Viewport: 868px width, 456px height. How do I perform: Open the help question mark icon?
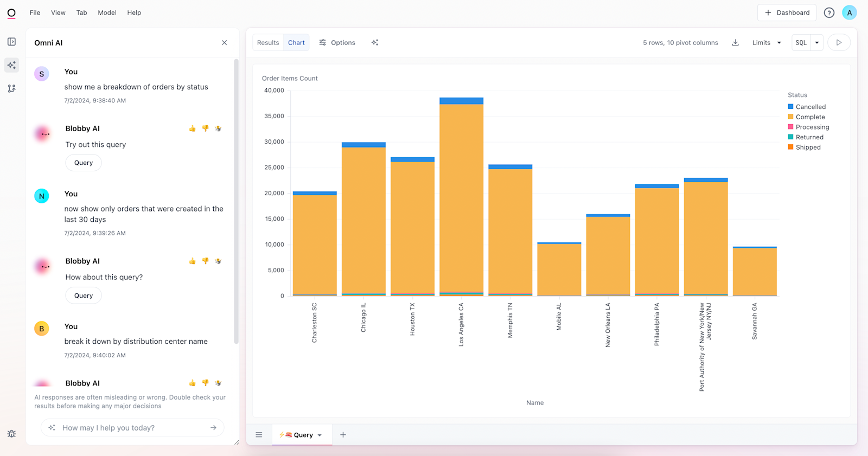(829, 12)
